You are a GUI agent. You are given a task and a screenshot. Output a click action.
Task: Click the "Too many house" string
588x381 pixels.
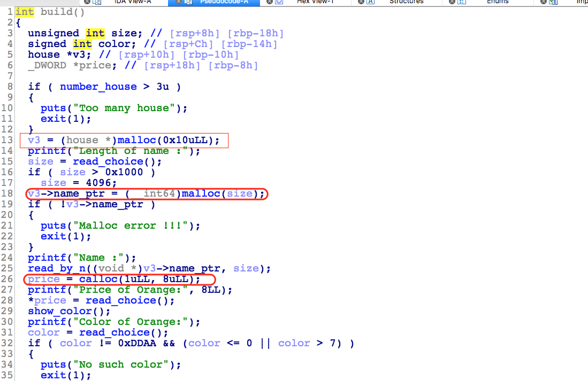(x=124, y=108)
